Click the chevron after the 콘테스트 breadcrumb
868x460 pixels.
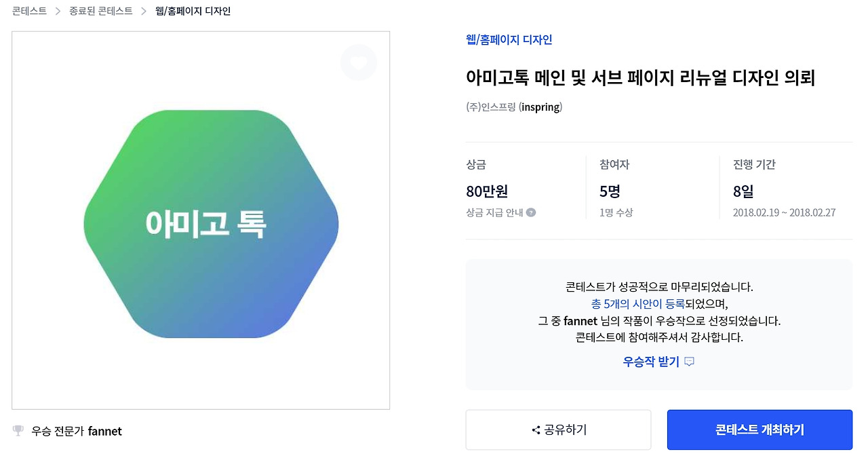[58, 12]
